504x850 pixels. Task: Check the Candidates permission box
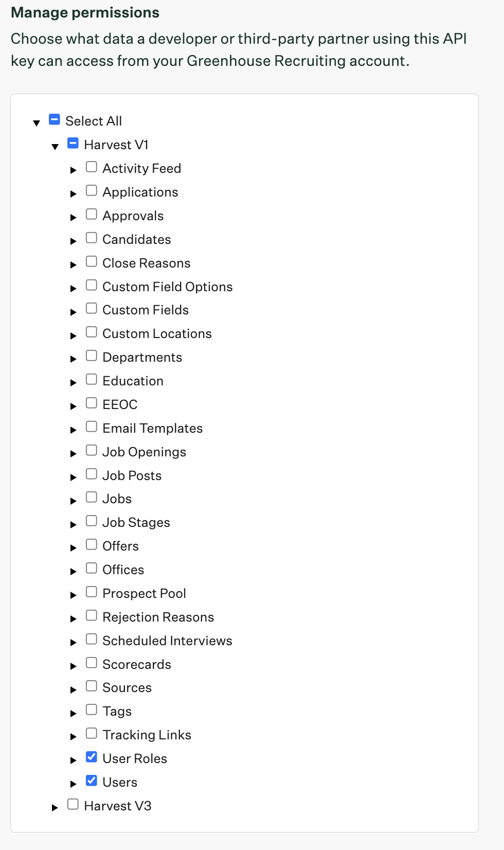[x=92, y=238]
